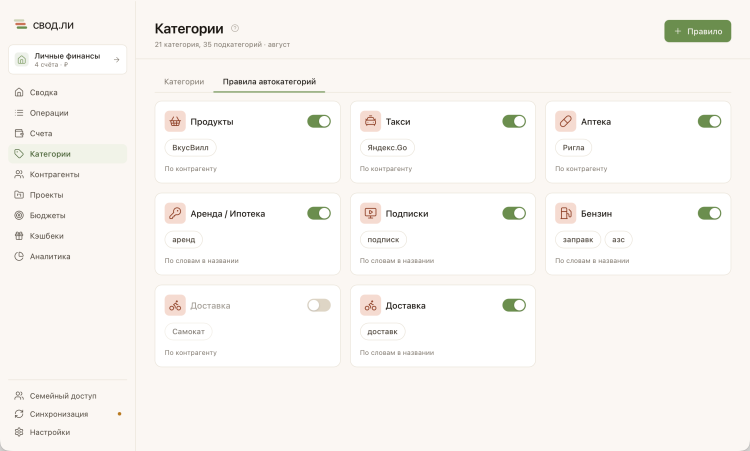Open Семейный доступ page
The image size is (750, 451).
(x=67, y=396)
